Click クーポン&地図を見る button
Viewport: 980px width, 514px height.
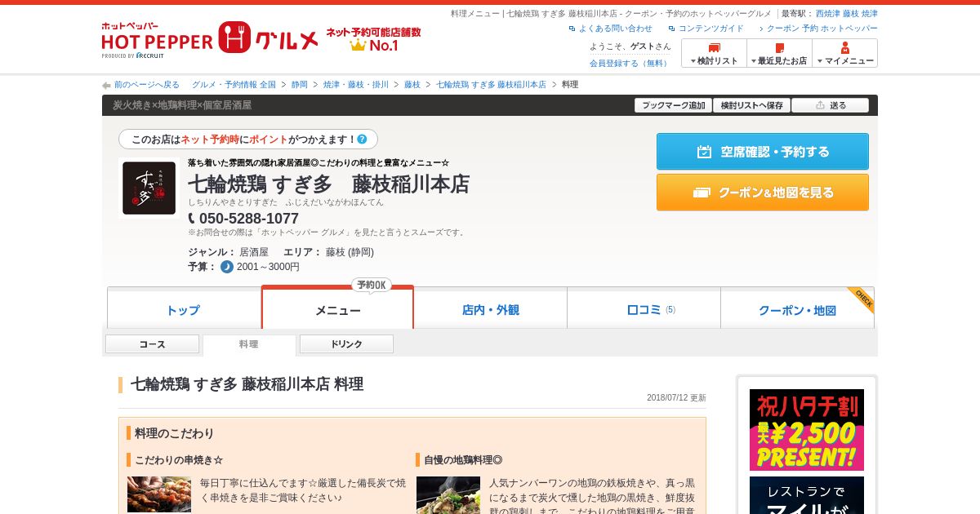coord(763,193)
